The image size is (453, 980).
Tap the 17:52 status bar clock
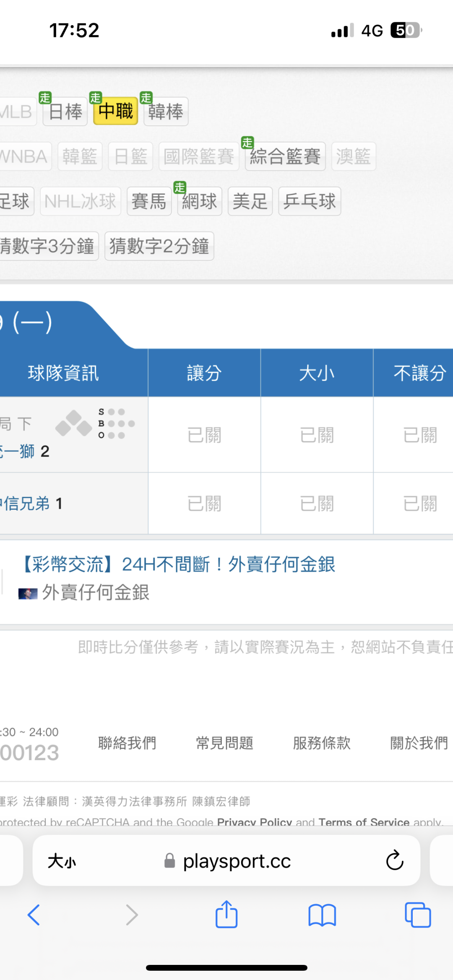pyautogui.click(x=74, y=30)
